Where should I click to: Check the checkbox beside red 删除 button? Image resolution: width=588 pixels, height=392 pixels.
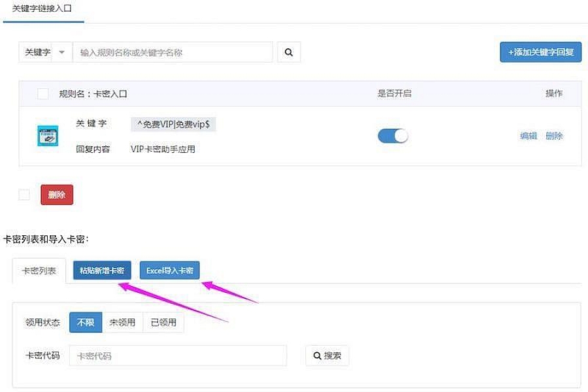(x=24, y=194)
